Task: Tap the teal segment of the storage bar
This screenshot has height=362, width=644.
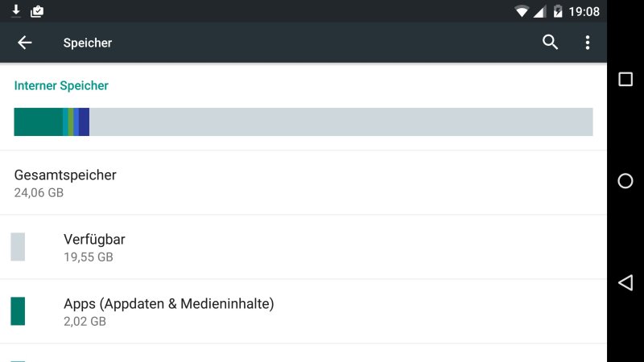Action: [x=38, y=121]
